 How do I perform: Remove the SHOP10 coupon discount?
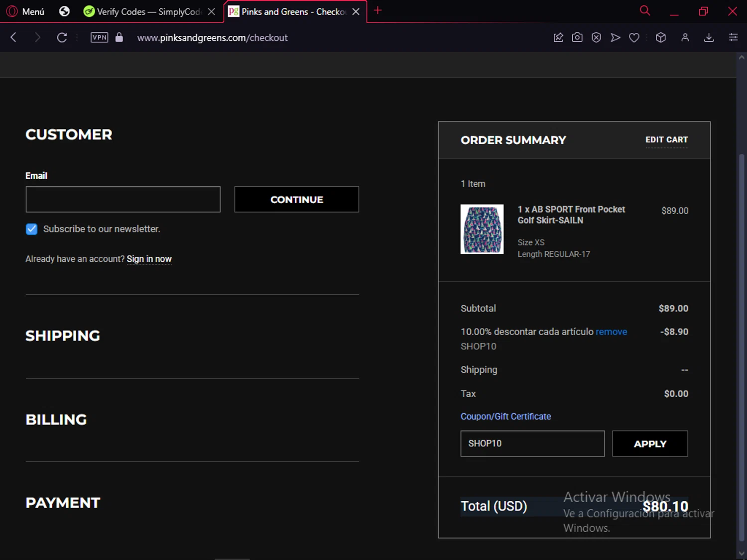611,332
